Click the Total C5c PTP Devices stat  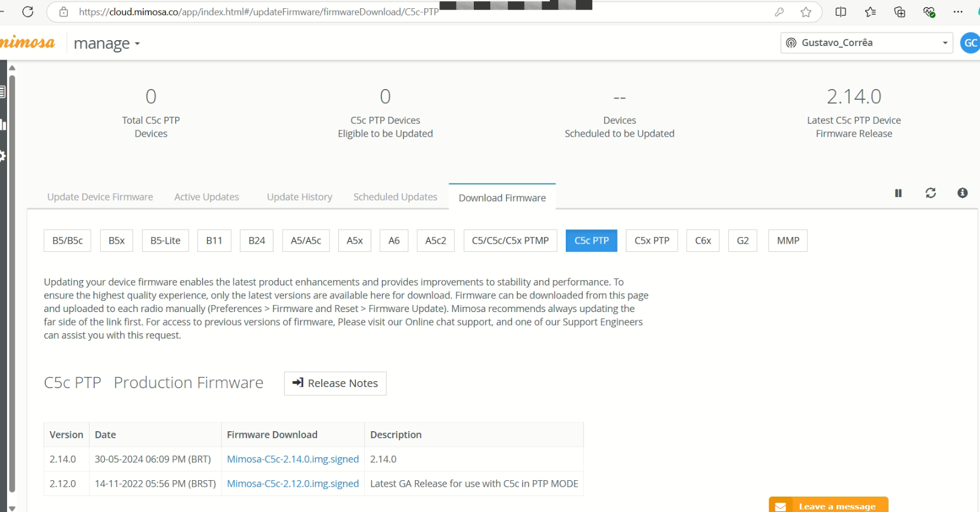coord(151,113)
